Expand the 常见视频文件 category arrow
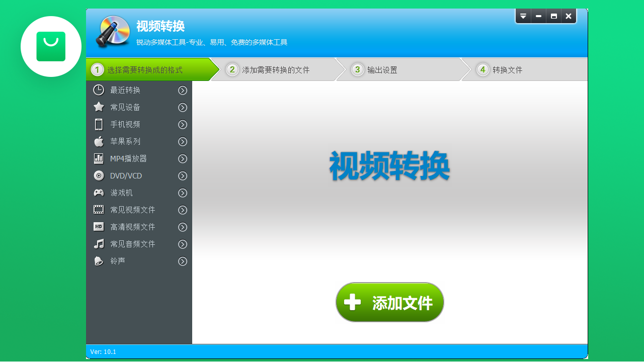The height and width of the screenshot is (362, 644). click(183, 210)
